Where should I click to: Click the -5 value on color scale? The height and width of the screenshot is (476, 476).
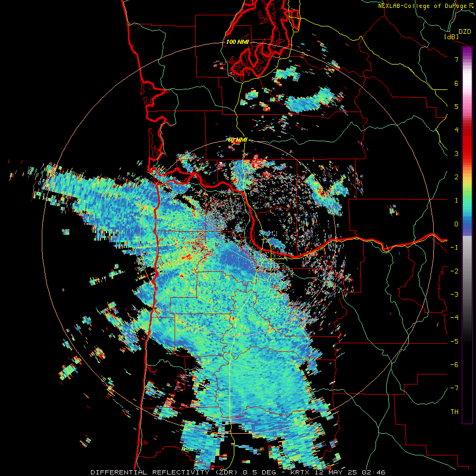point(454,342)
